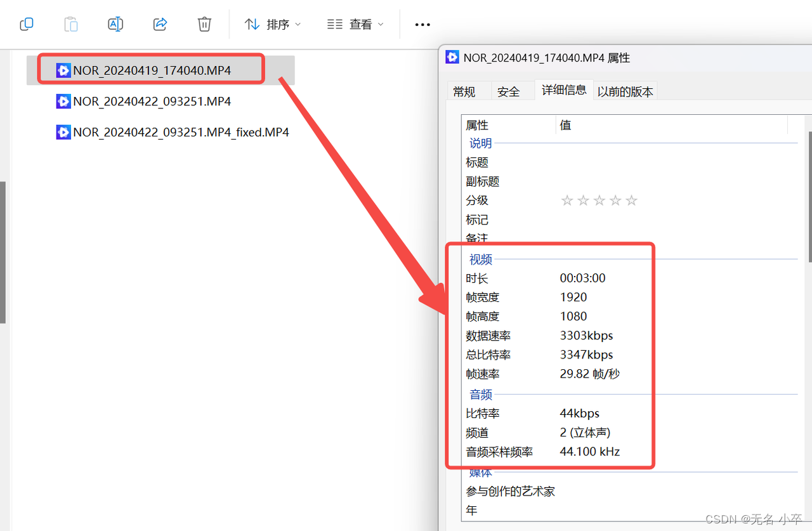Click the Share icon in the toolbar
This screenshot has height=531, width=812.
[159, 24]
